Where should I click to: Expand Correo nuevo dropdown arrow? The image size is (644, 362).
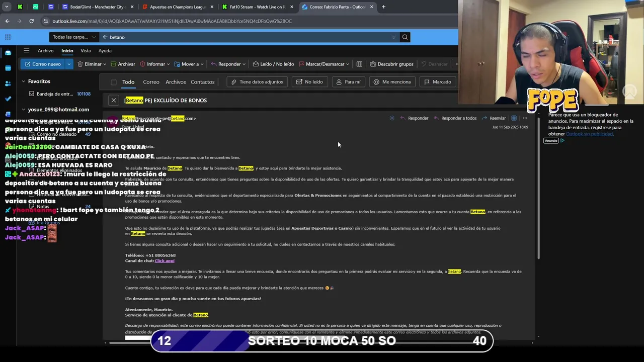point(69,64)
